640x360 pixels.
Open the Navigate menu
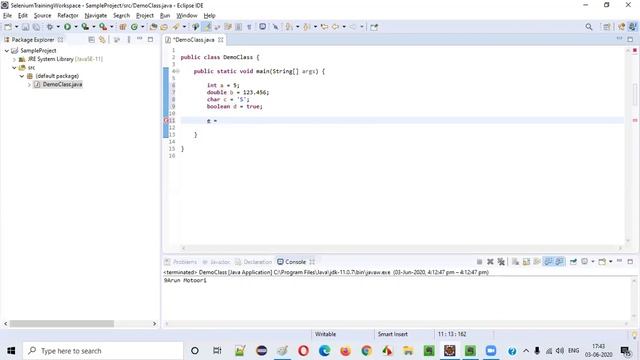(96, 16)
